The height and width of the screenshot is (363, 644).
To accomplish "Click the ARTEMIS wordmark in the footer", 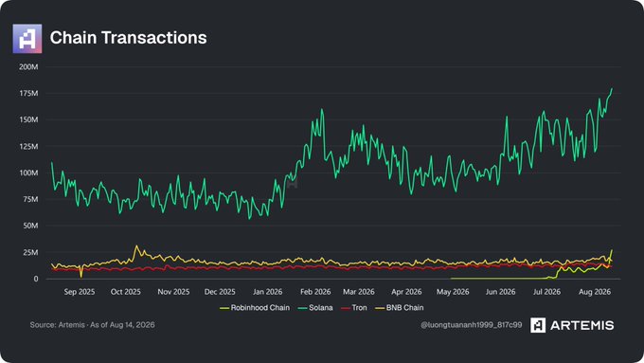I will 582,326.
